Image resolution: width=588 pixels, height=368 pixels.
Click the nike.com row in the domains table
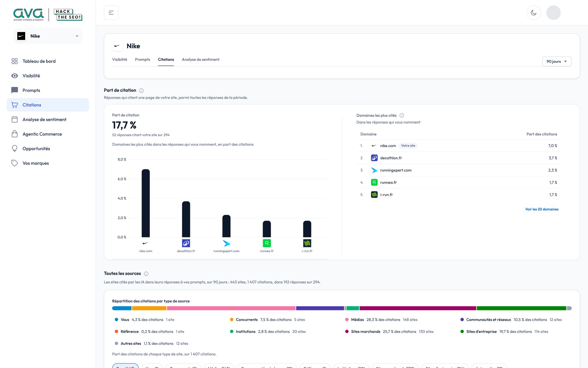459,146
